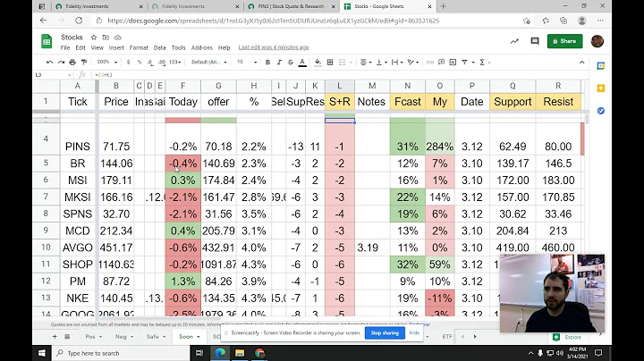The width and height of the screenshot is (644, 361).
Task: Move document with folder icon
Action: pos(106,38)
